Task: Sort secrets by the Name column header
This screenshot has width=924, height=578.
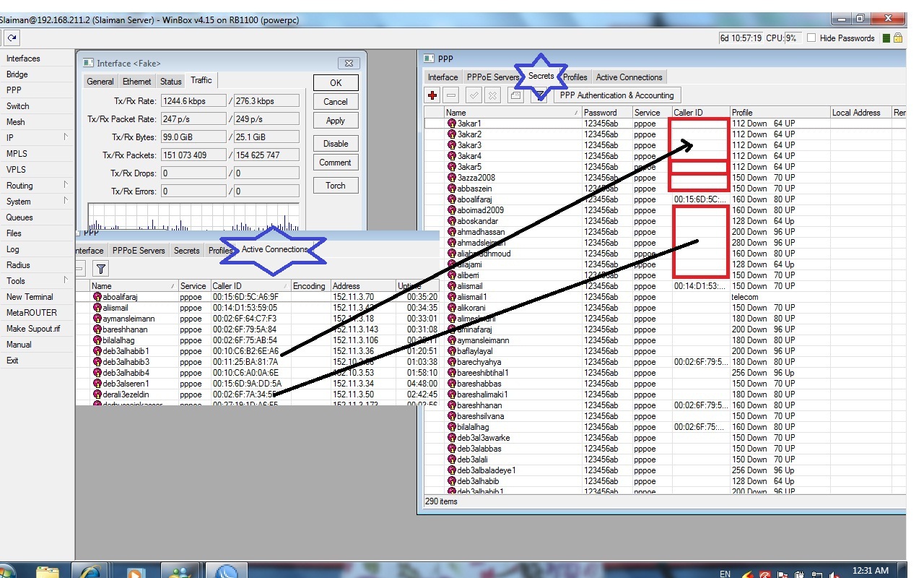Action: (x=513, y=113)
